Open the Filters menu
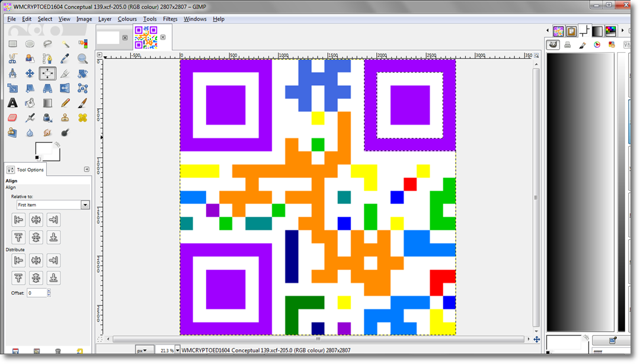This screenshot has height=364, width=640. coord(170,19)
